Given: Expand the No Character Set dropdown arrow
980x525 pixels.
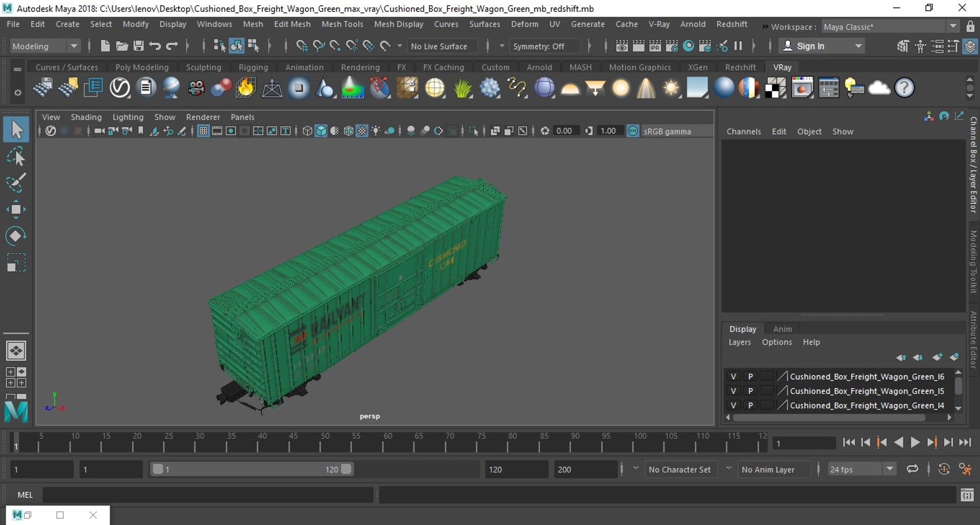Looking at the screenshot, I should point(636,469).
